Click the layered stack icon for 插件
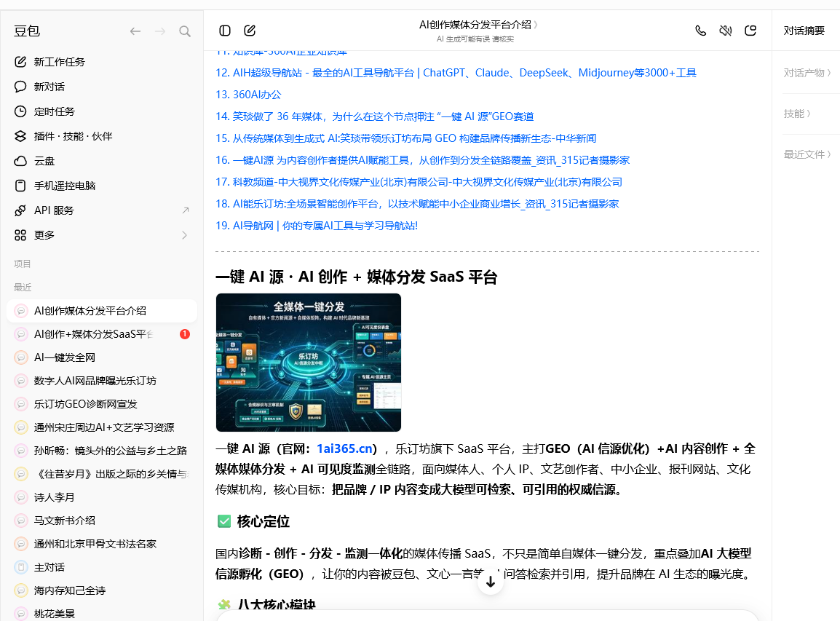The height and width of the screenshot is (621, 840). click(20, 136)
